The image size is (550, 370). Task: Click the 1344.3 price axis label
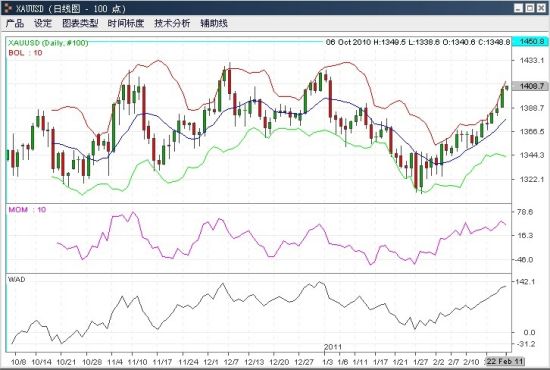pyautogui.click(x=532, y=155)
